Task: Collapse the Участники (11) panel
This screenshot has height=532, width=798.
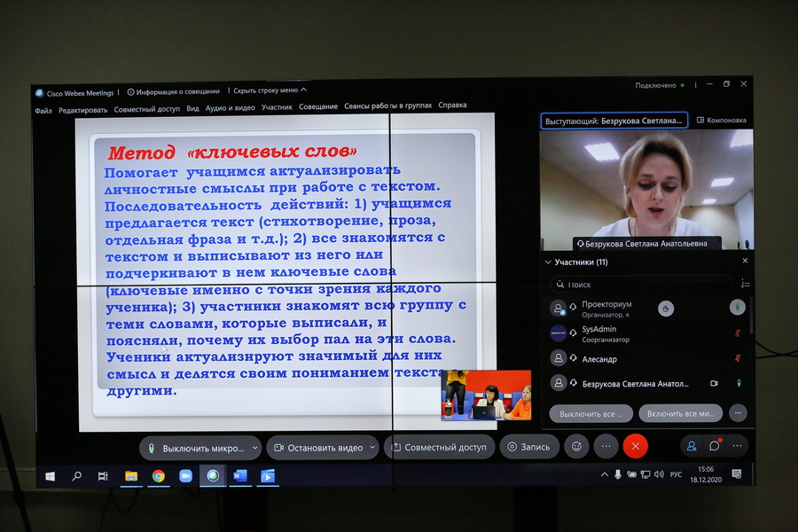Action: (x=548, y=262)
